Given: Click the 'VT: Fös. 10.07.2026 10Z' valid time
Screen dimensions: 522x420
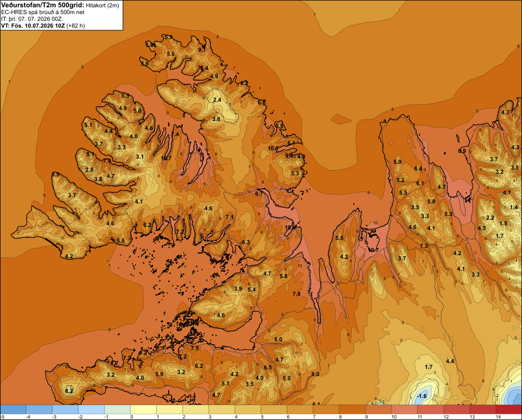Looking at the screenshot, I should point(33,26).
